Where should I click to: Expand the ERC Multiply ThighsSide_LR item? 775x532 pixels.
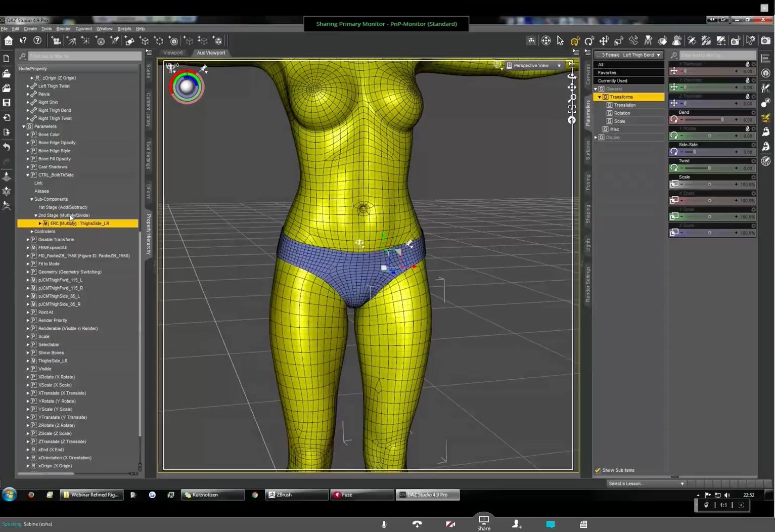coord(40,224)
